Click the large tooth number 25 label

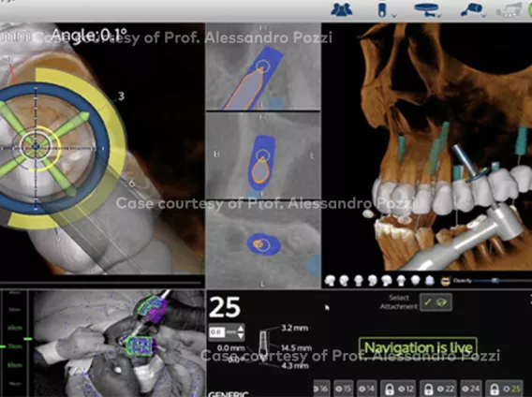pos(225,307)
